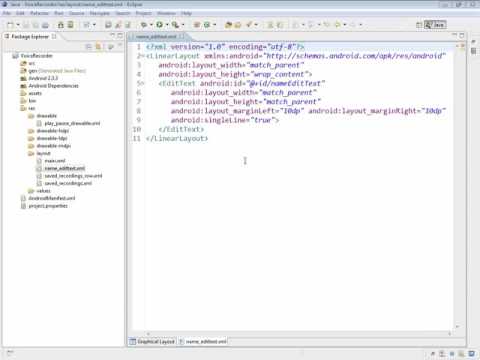Screen dimensions: 480x360
Task: Select the layout folder
Action: pyautogui.click(x=40, y=153)
